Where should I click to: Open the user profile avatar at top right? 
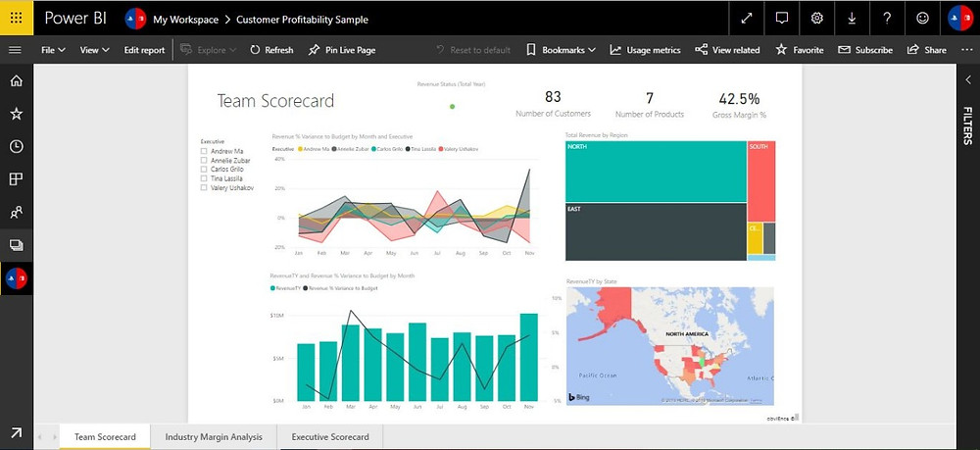[x=959, y=18]
